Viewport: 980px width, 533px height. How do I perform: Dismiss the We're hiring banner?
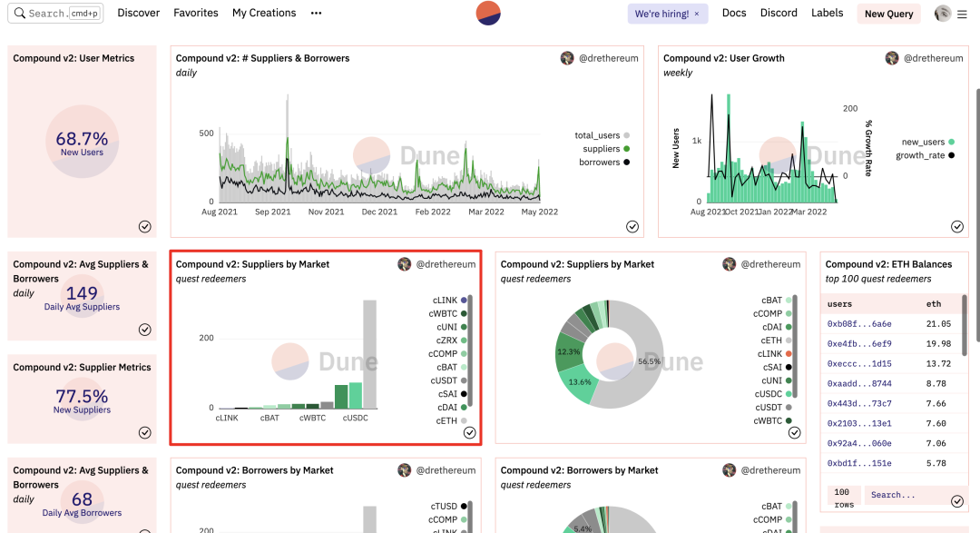(x=697, y=14)
